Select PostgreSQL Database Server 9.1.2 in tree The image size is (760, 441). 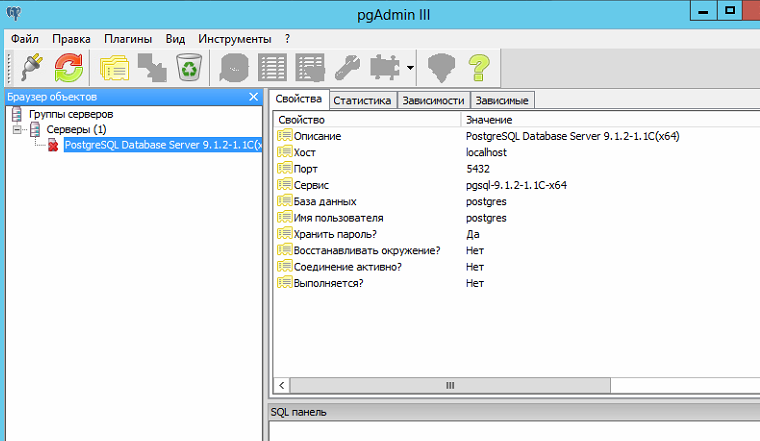pos(160,146)
